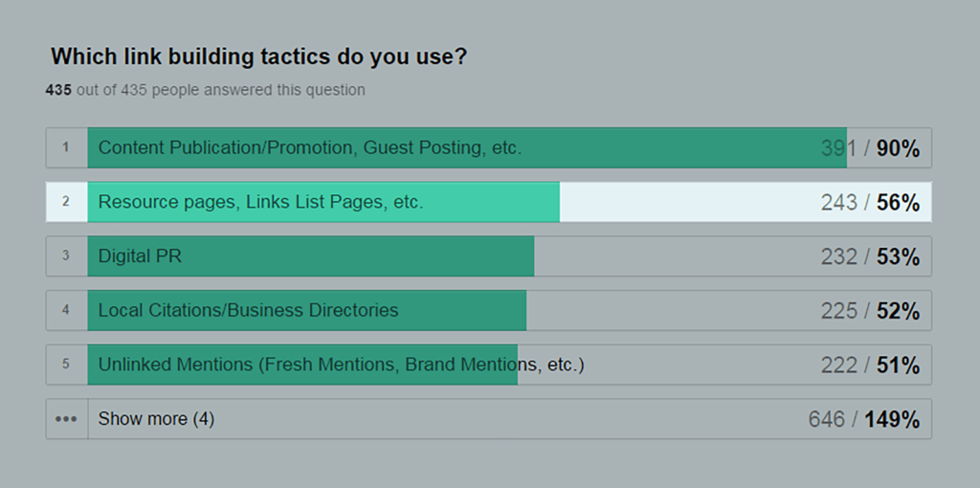
Task: Click the 222 / 51% result value
Action: pyautogui.click(x=869, y=366)
